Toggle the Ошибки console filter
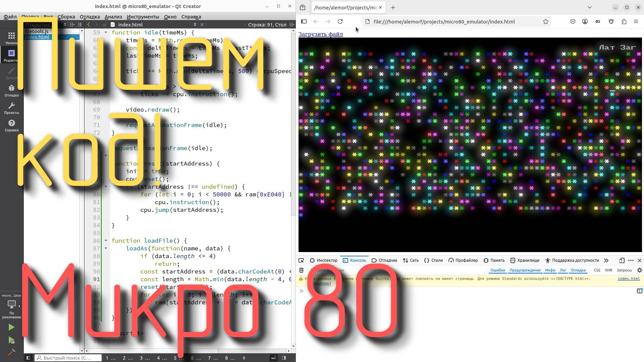The image size is (644, 362). pos(497,270)
